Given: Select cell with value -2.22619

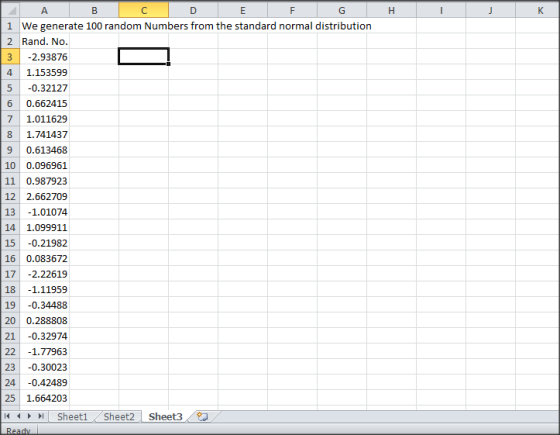Looking at the screenshot, I should (45, 274).
